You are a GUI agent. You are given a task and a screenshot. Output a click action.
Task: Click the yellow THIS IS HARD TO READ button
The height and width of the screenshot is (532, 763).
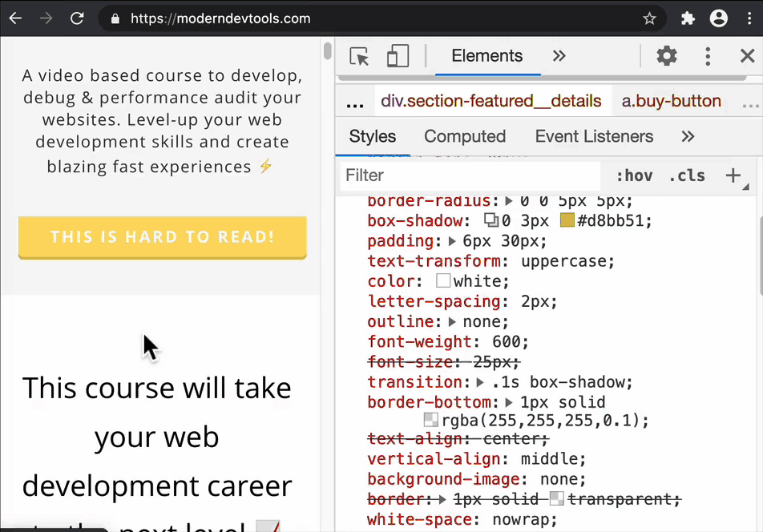click(x=163, y=237)
